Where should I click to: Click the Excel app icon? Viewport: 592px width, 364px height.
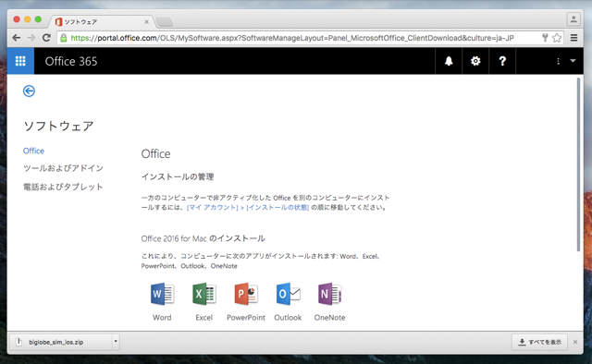(204, 294)
